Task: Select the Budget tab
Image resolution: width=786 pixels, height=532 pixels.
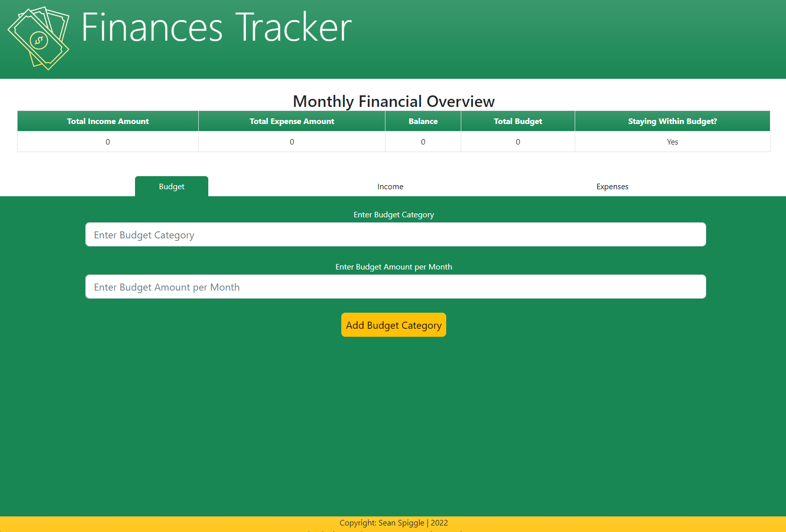Action: pyautogui.click(x=171, y=186)
